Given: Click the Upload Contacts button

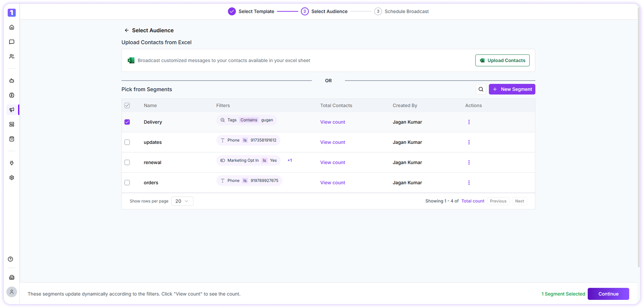Looking at the screenshot, I should tap(502, 60).
